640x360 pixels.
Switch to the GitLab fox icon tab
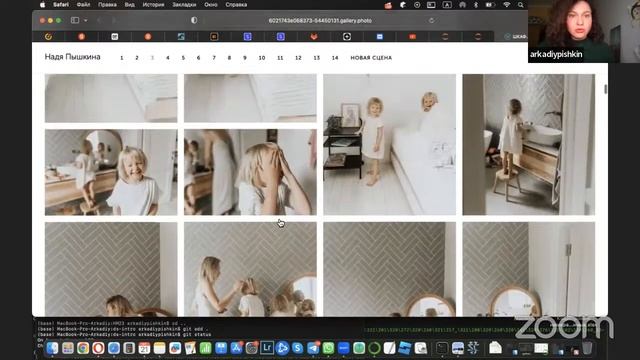313,37
